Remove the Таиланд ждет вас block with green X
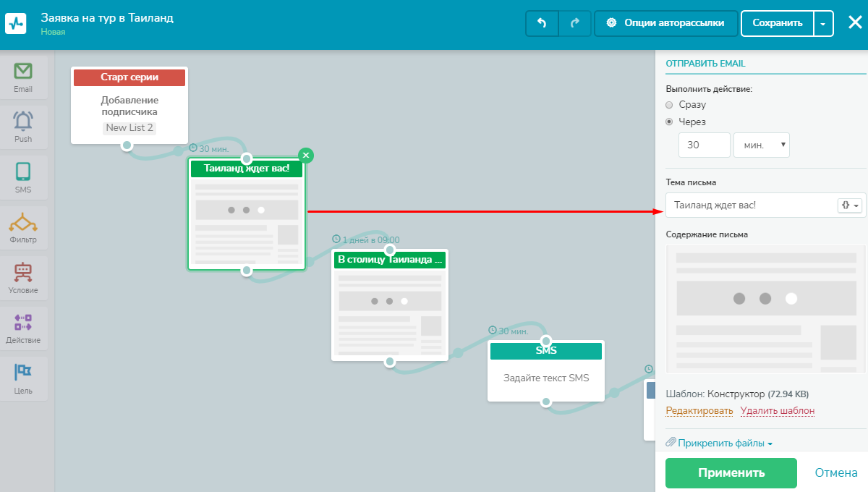The width and height of the screenshot is (868, 492). click(306, 155)
